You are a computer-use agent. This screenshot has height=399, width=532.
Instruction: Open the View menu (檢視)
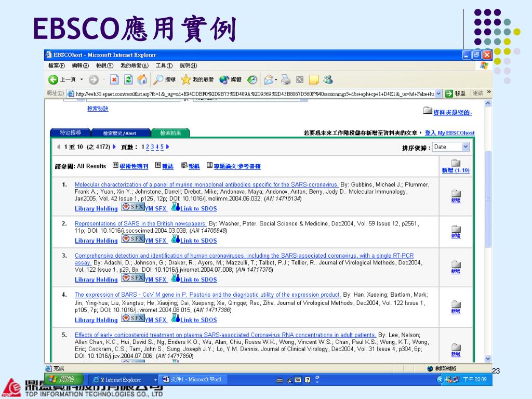[104, 65]
